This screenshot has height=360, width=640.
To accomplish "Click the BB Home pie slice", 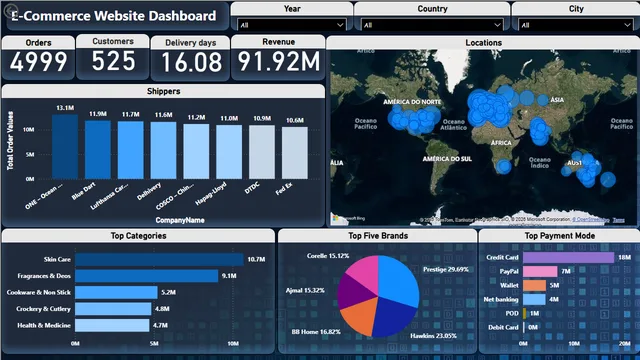I will pos(361,316).
